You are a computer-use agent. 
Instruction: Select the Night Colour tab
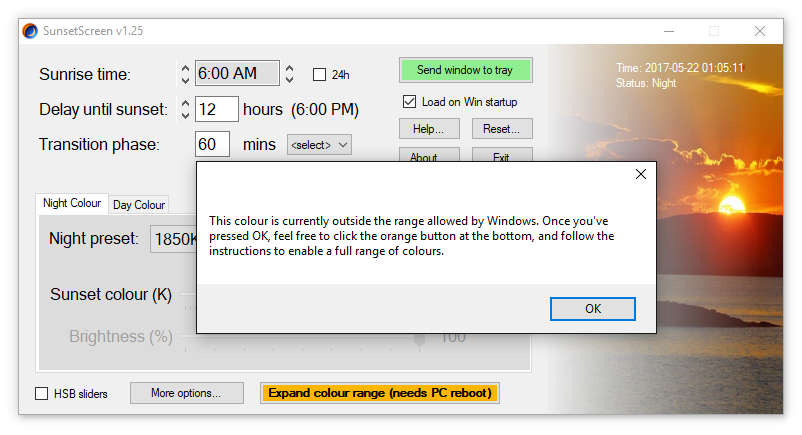click(72, 203)
